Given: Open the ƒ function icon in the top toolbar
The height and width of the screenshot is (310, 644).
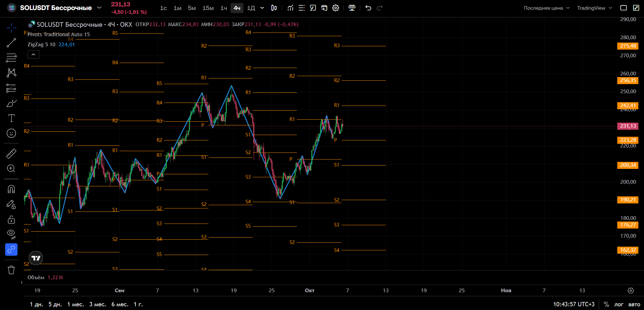Looking at the screenshot, I should click(313, 8).
